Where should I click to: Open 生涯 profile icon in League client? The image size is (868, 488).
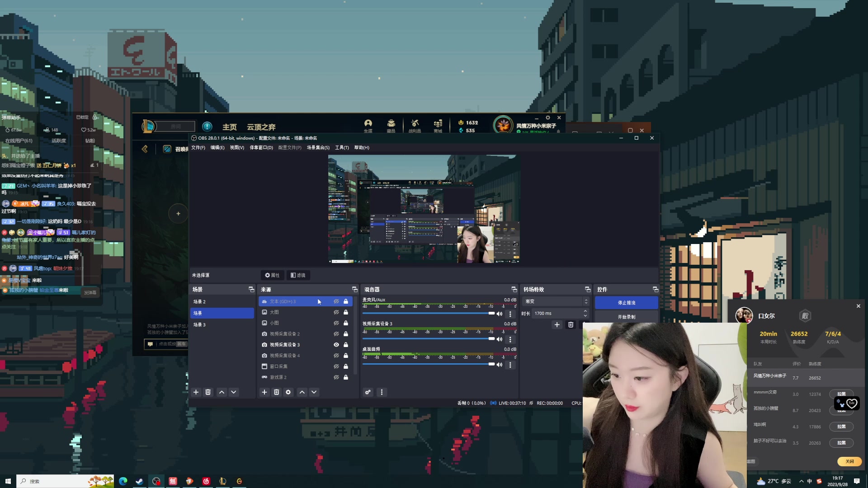click(x=368, y=125)
